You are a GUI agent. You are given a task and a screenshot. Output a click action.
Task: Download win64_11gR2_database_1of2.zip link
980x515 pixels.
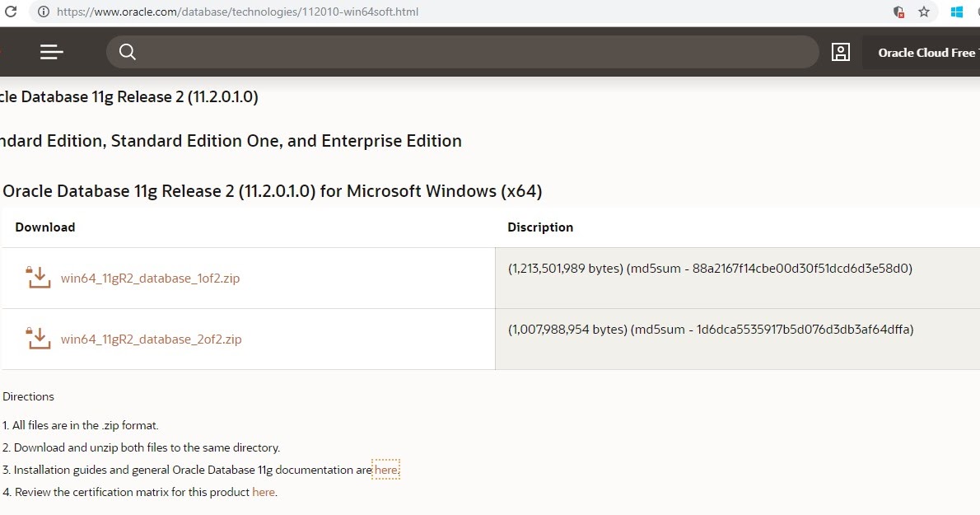coord(150,279)
